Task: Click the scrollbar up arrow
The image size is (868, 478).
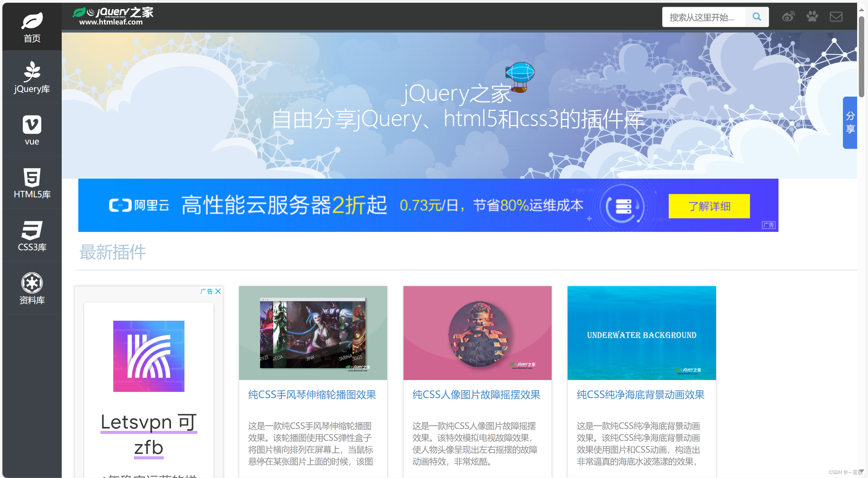Action: pyautogui.click(x=862, y=9)
